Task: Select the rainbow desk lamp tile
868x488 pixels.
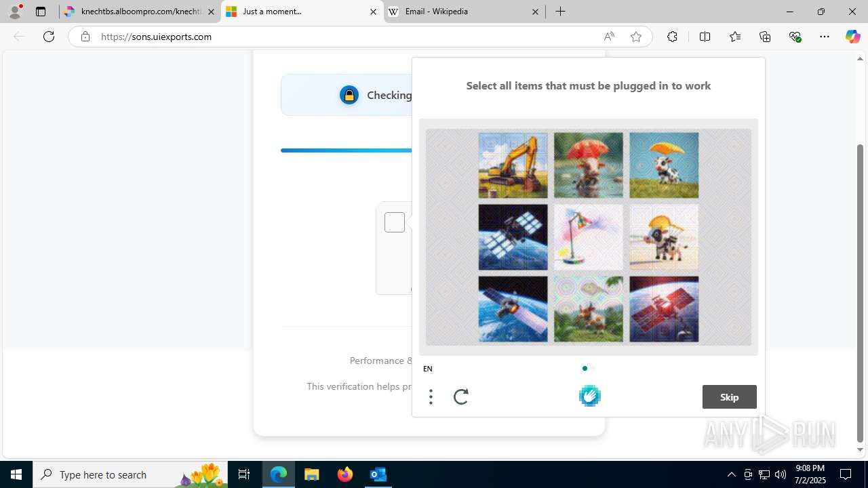Action: click(x=588, y=237)
